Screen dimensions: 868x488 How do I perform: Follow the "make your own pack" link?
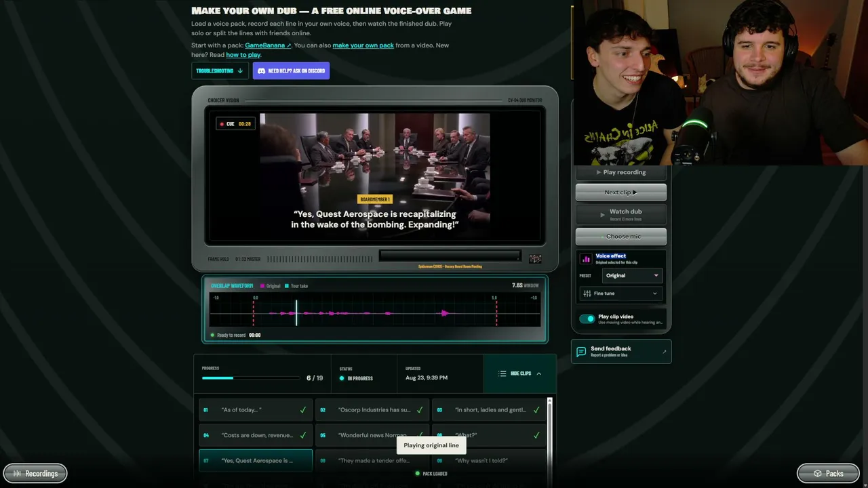pyautogui.click(x=363, y=45)
